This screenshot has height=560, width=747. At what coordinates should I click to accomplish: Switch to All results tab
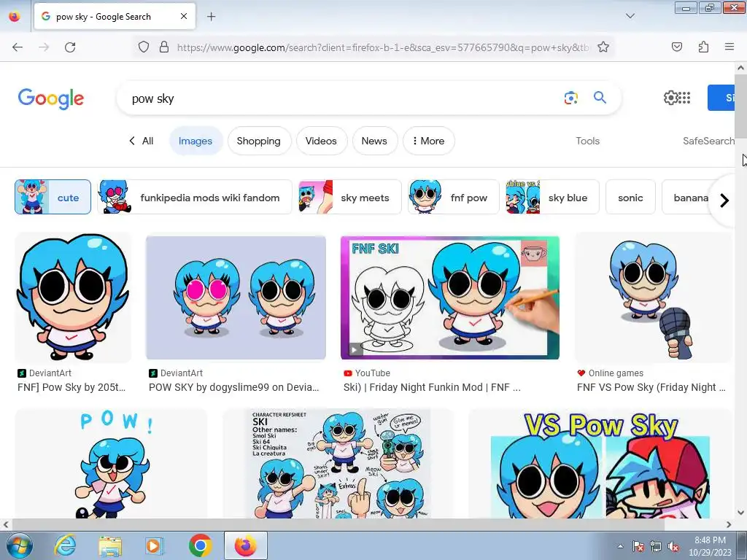(x=142, y=141)
